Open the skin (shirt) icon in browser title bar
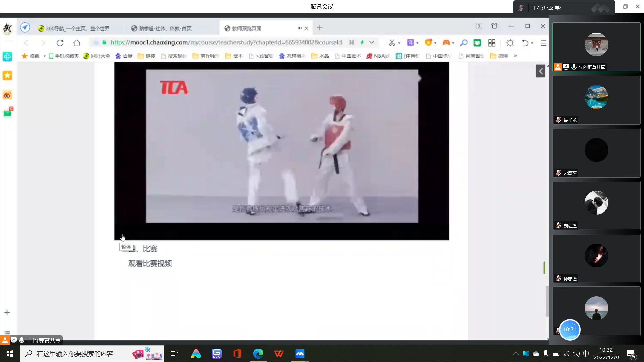The image size is (644, 362). click(494, 26)
